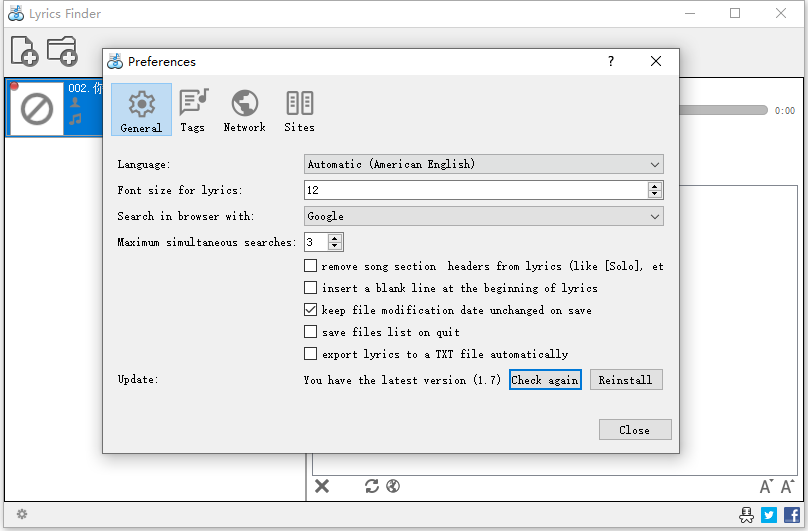Click the refresh search icon

point(372,486)
